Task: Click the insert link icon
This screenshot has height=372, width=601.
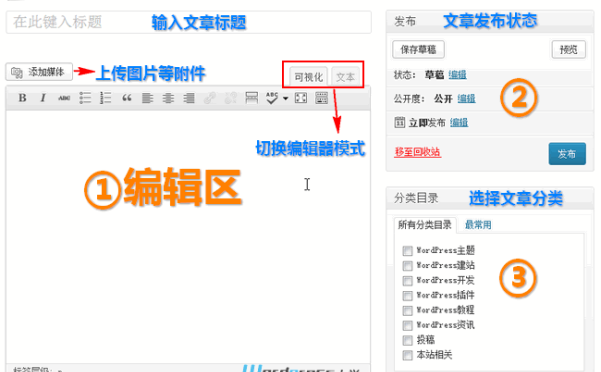Action: pos(209,98)
